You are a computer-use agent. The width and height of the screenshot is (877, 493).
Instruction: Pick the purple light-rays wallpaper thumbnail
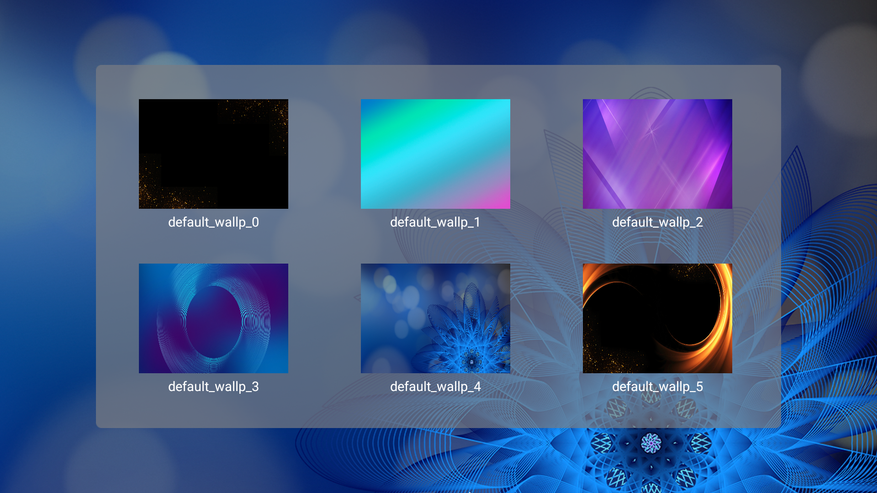pos(657,154)
